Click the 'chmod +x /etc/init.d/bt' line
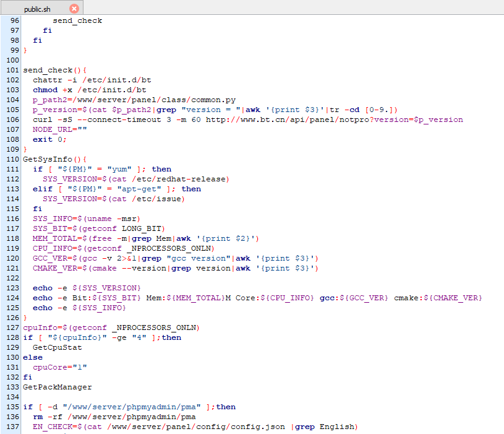Image resolution: width=504 pixels, height=434 pixels. (89, 90)
